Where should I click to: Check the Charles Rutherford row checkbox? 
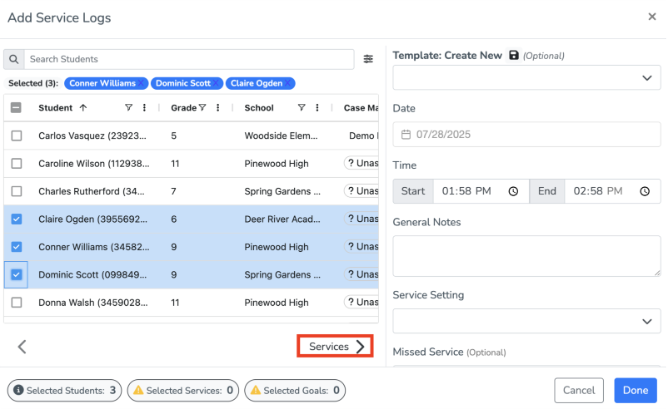[x=17, y=192]
